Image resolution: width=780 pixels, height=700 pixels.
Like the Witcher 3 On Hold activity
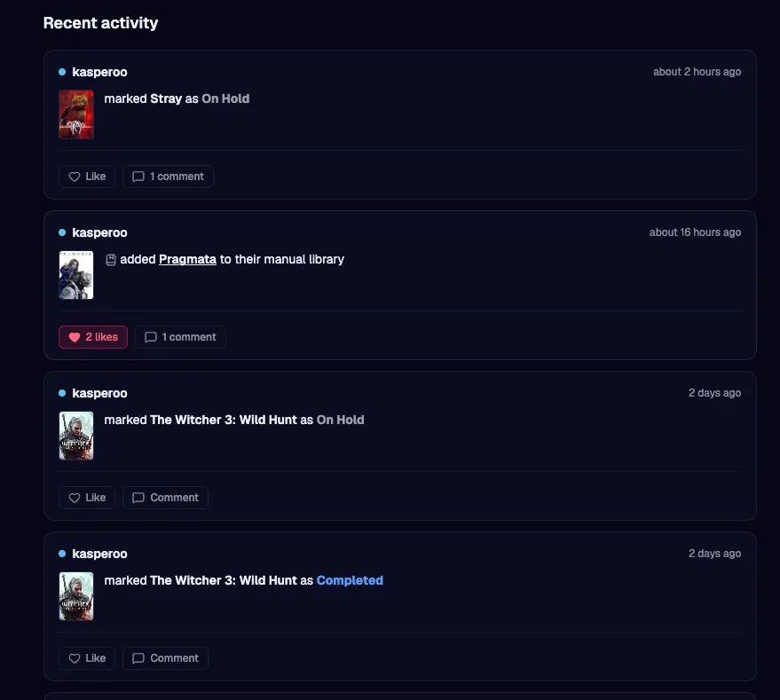pos(87,498)
